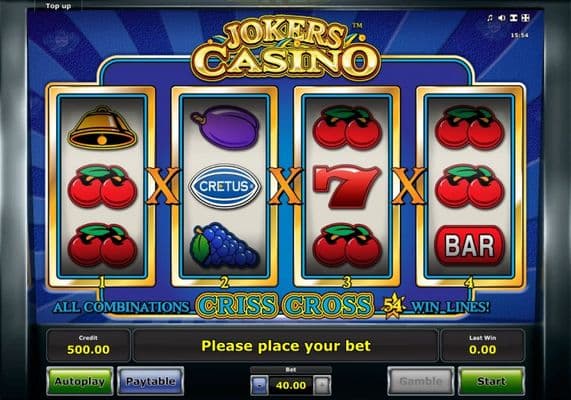Click the blue grapes symbol
Viewport: 571px width, 400px height.
click(x=225, y=247)
